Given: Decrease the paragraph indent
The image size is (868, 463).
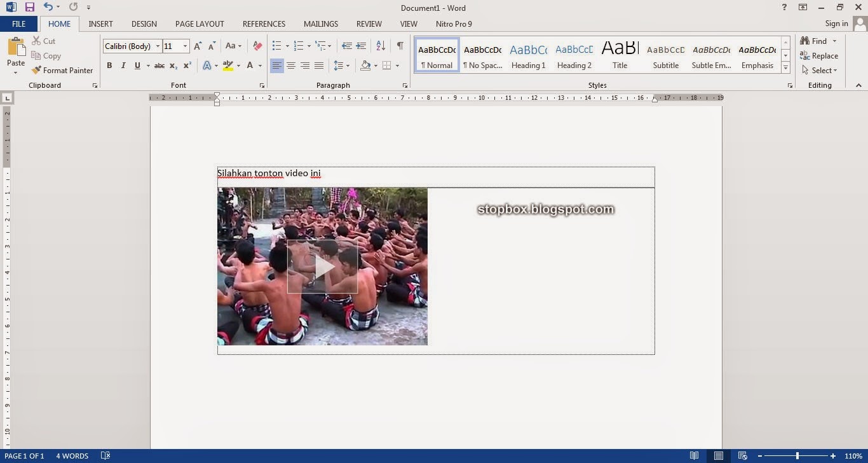Looking at the screenshot, I should click(x=346, y=46).
